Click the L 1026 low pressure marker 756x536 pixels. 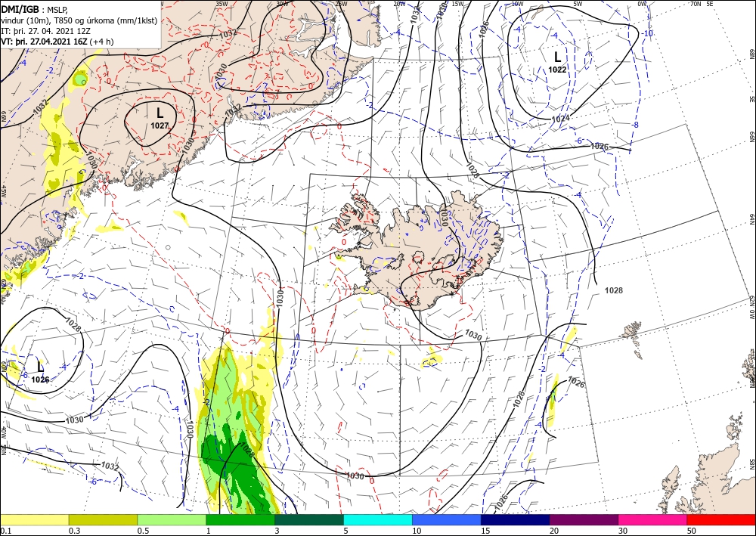(x=41, y=373)
